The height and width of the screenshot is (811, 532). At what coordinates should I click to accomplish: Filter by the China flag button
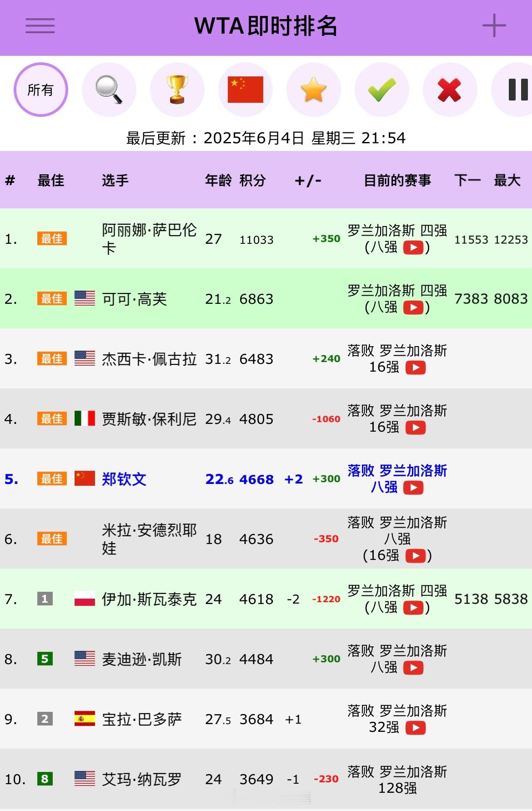pyautogui.click(x=246, y=90)
